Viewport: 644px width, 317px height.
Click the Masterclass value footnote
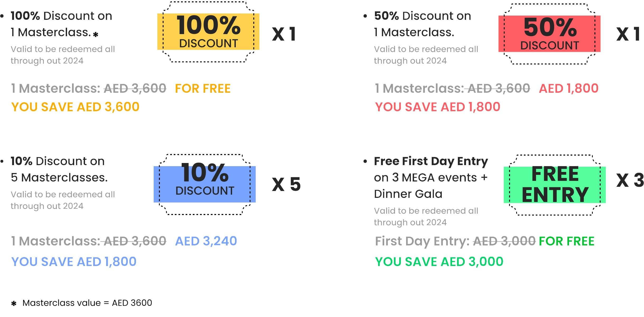[87, 303]
